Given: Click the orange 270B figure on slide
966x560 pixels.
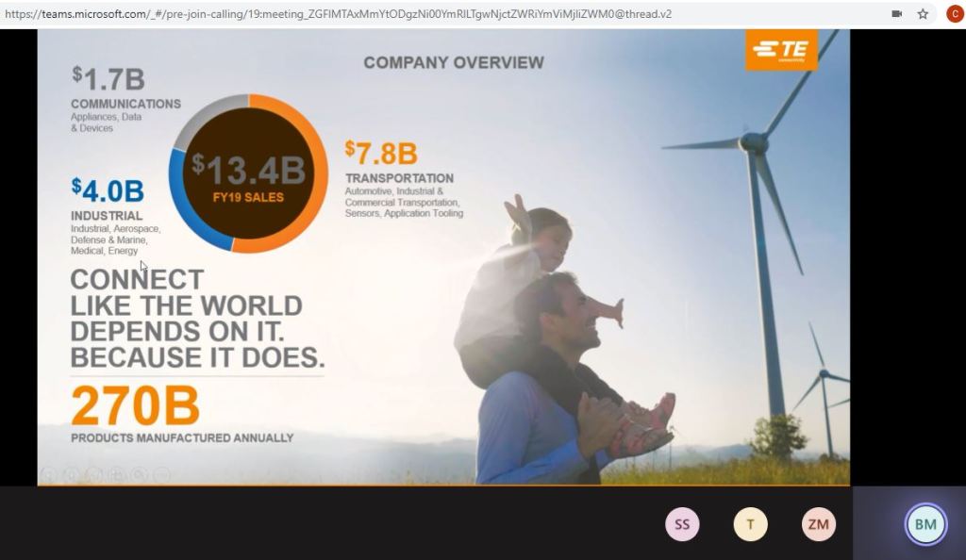Looking at the screenshot, I should tap(136, 406).
